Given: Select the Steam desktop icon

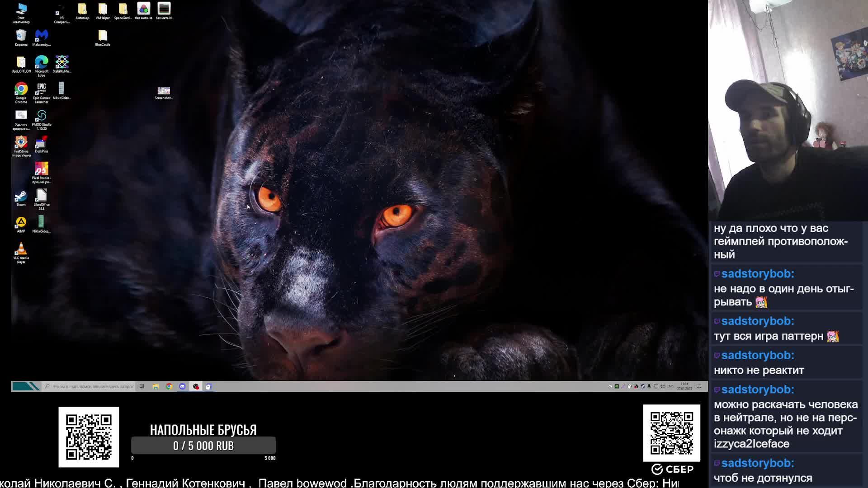Looking at the screenshot, I should (21, 197).
